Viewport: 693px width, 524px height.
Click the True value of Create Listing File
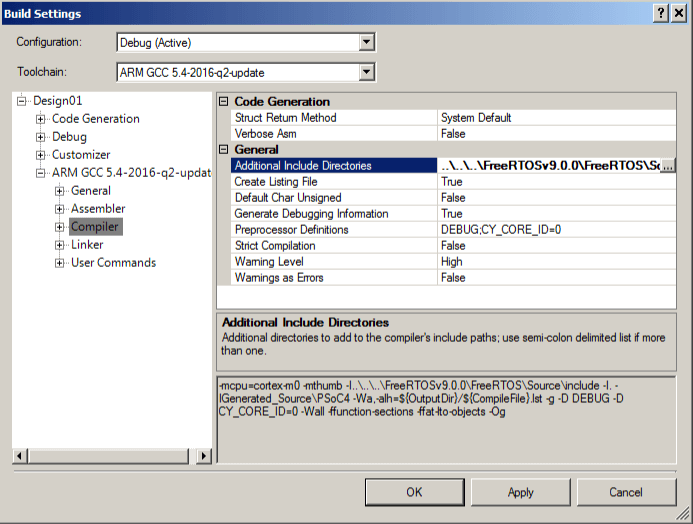(x=556, y=182)
